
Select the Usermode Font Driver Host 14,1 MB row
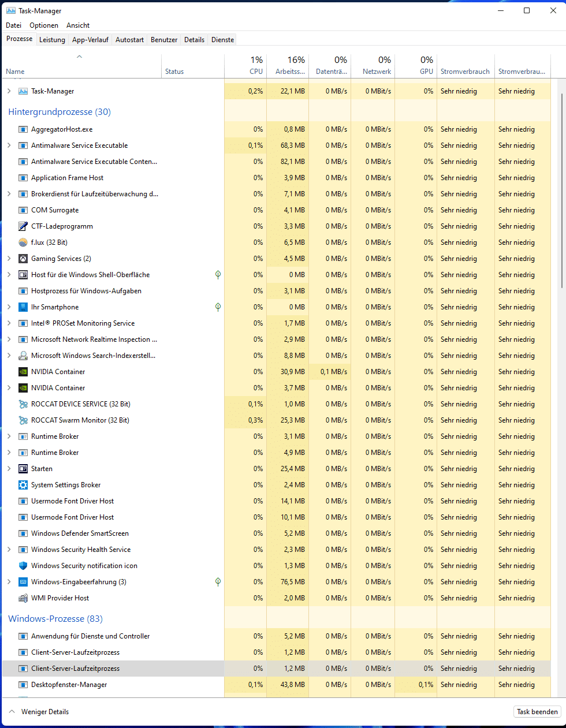[276, 501]
